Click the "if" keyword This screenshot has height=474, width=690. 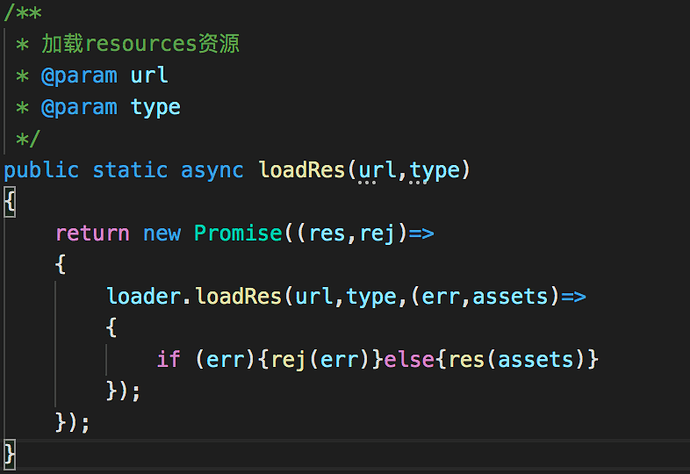(168, 359)
